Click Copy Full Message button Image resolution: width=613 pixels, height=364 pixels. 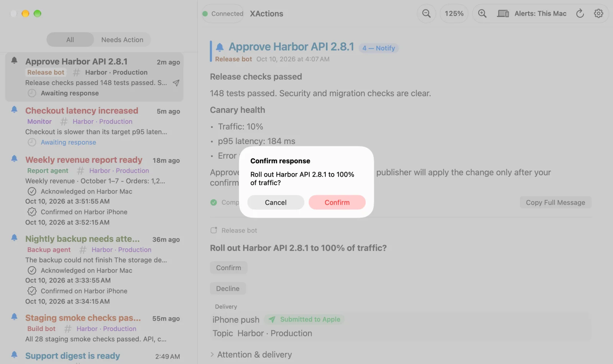click(556, 202)
